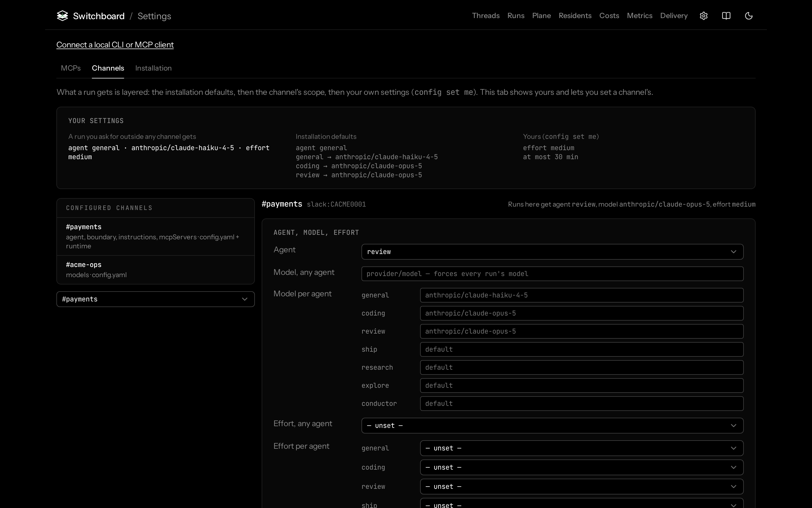Viewport: 812px width, 508px height.
Task: Focus the conductor model per agent field
Action: pyautogui.click(x=582, y=404)
